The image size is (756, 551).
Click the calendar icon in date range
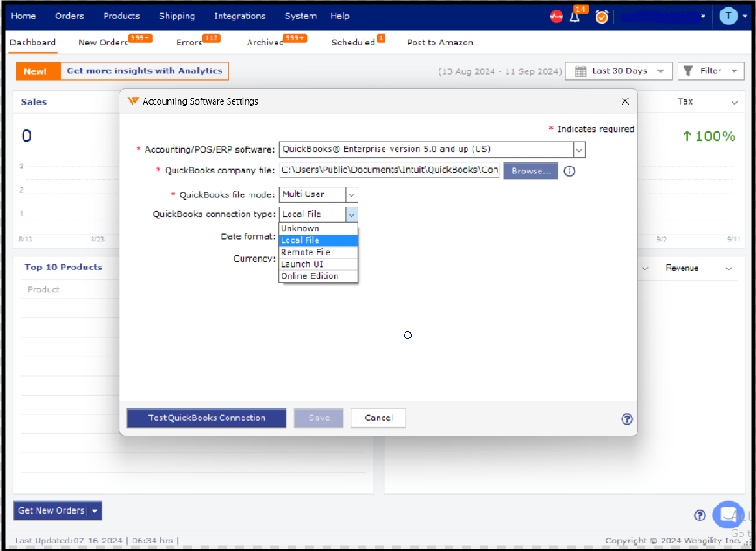(581, 71)
